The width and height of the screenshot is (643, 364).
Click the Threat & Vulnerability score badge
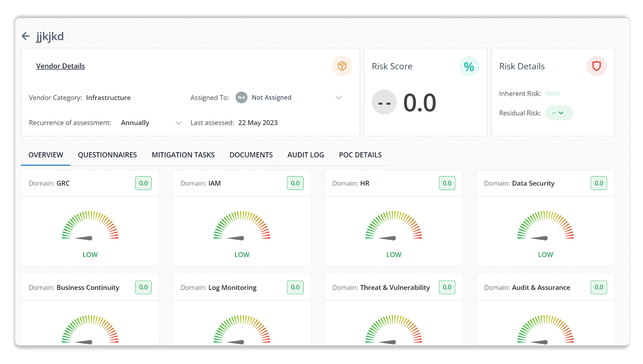[447, 287]
